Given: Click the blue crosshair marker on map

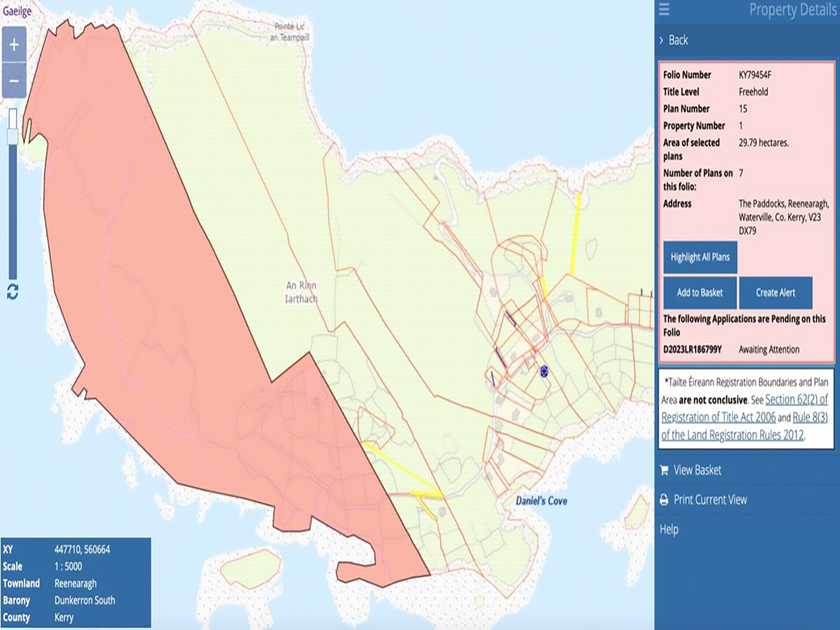Looking at the screenshot, I should click(x=544, y=370).
